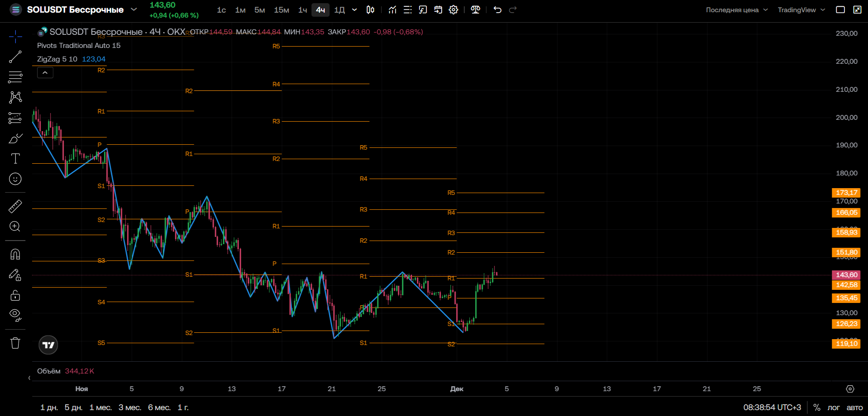Activate the Text annotation tool
Screen dimensions: 868x416
coord(15,159)
